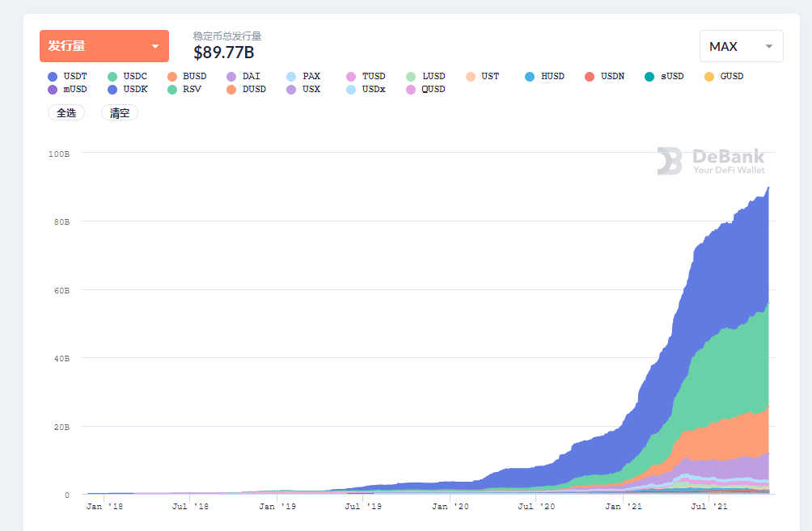812x531 pixels.
Task: Click the TUSD legend marker
Action: [x=351, y=77]
